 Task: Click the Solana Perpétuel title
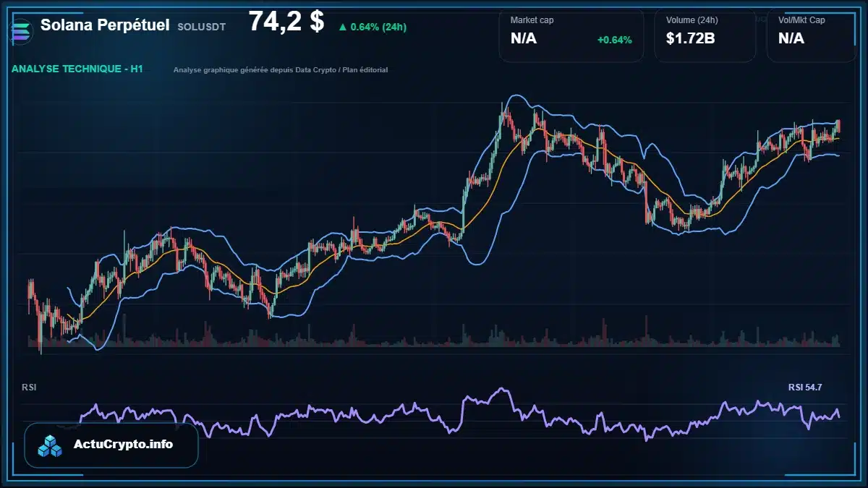tap(105, 25)
